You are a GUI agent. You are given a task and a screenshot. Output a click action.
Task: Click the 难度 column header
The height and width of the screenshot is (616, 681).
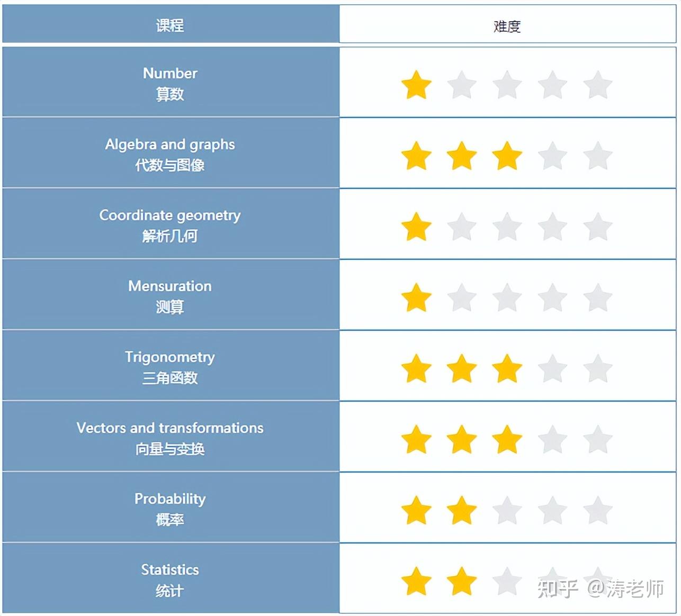coord(507,24)
